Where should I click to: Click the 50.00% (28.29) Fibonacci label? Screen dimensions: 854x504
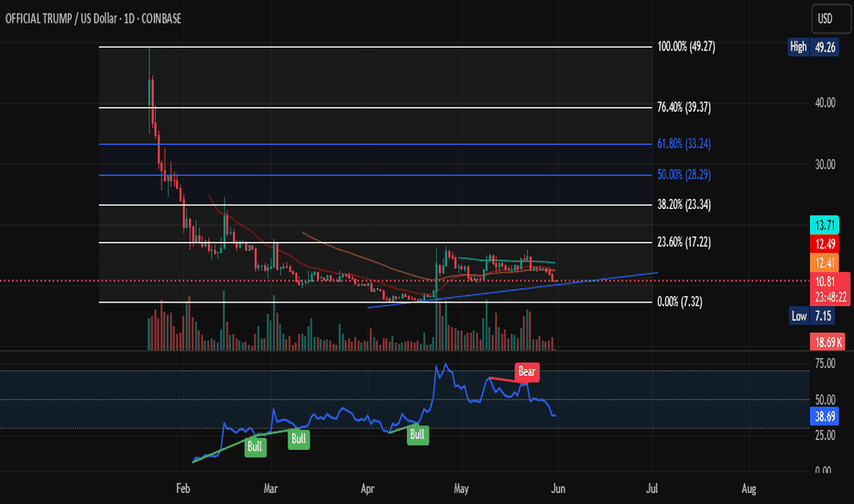[x=684, y=174]
